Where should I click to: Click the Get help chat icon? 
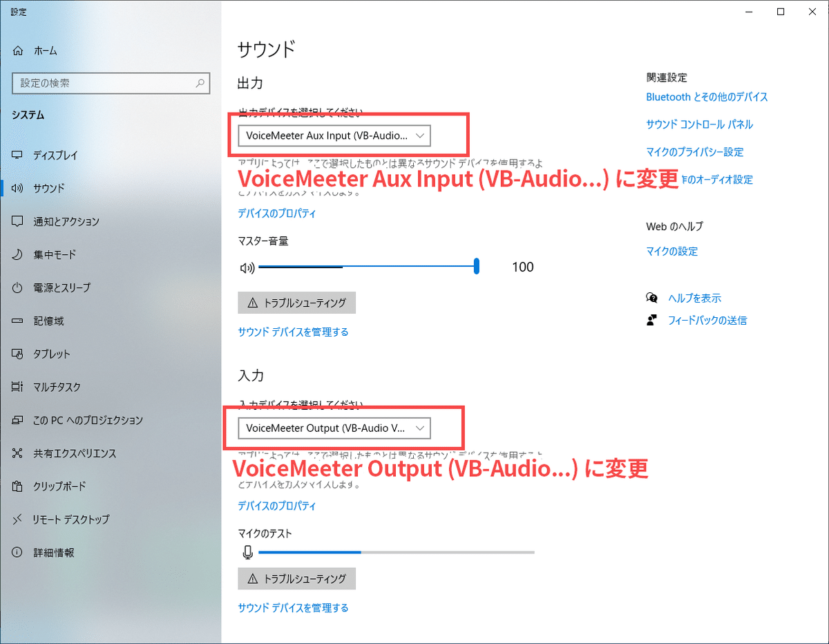click(x=651, y=298)
